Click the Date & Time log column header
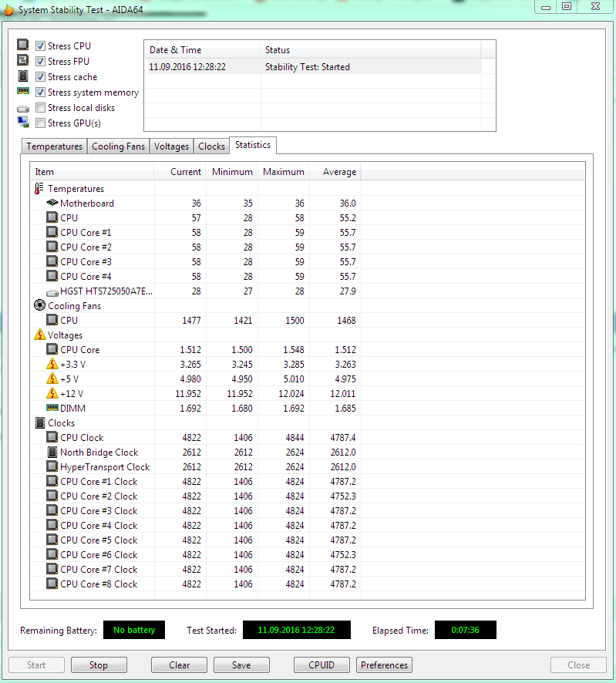Screen dimensions: 616x683 tap(203, 50)
